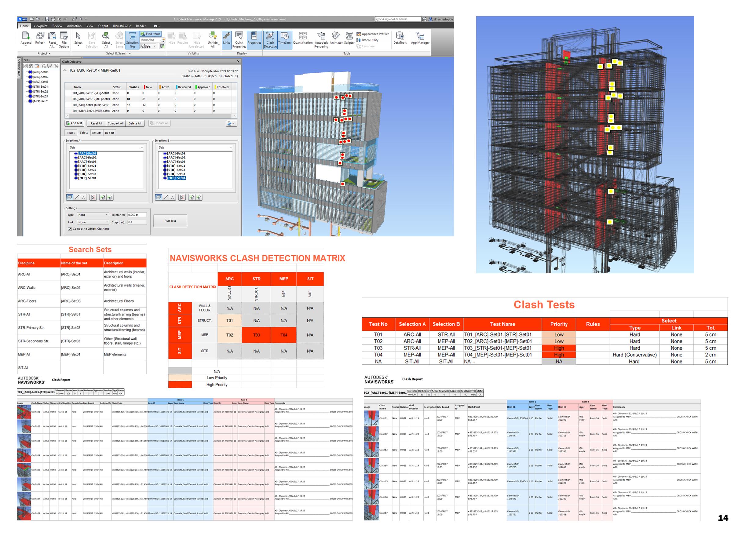The image size is (756, 536).
Task: Open Autodesk Rendering from the ribbon
Action: pyautogui.click(x=321, y=39)
